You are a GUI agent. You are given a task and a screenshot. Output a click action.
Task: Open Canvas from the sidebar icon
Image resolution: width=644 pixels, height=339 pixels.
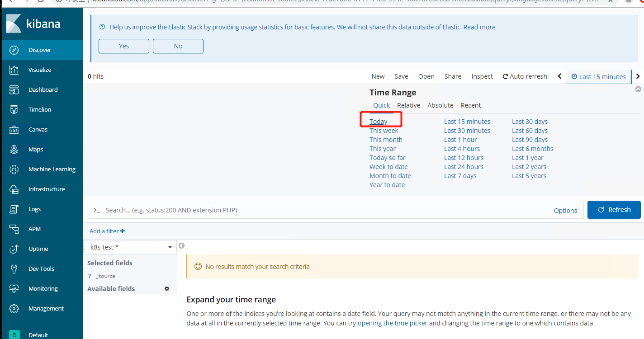click(14, 130)
